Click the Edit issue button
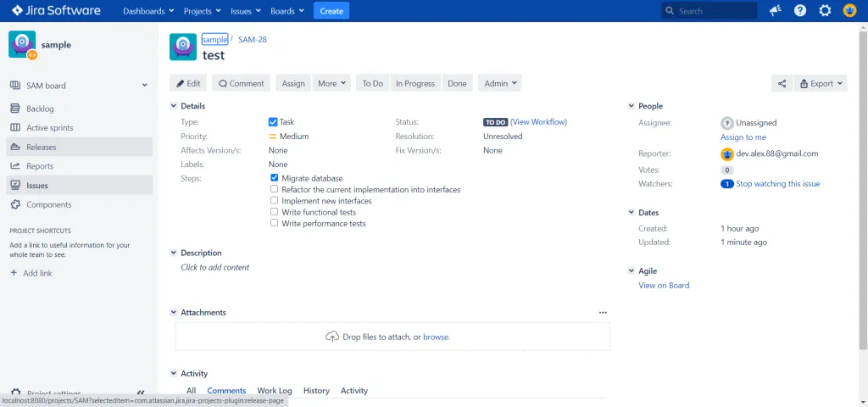This screenshot has width=868, height=407. pyautogui.click(x=188, y=84)
